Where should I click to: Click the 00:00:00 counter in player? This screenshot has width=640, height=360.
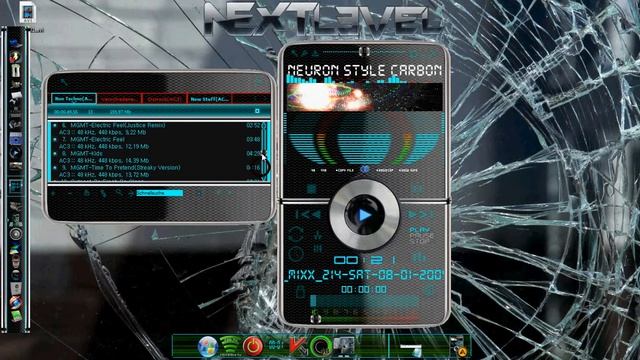(364, 289)
